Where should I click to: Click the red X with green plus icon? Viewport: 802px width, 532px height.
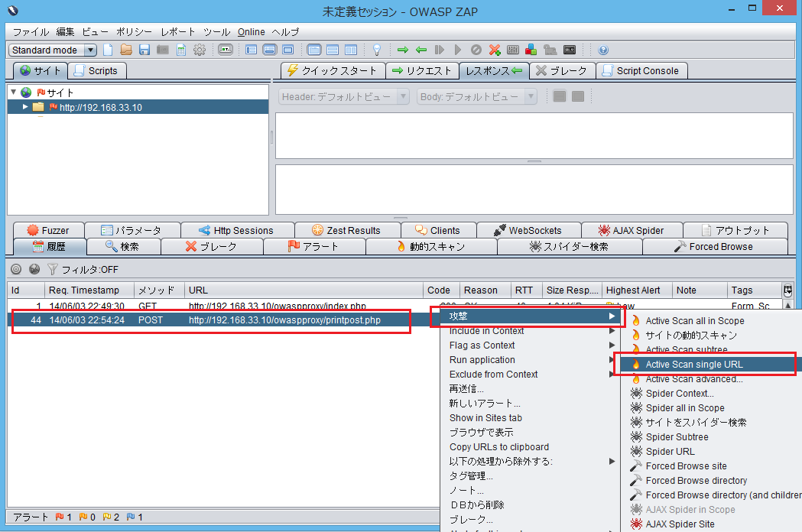(x=495, y=50)
